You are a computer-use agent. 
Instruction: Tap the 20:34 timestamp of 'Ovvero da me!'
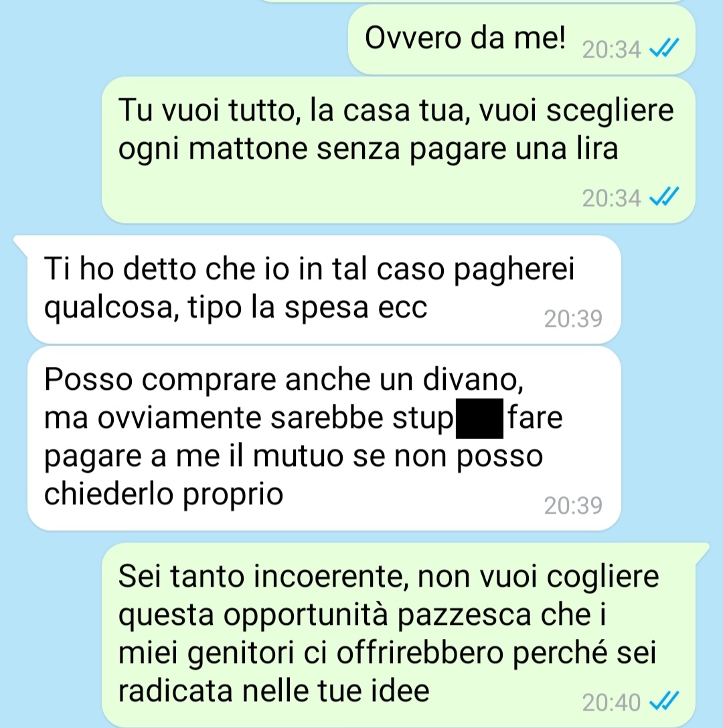point(611,50)
